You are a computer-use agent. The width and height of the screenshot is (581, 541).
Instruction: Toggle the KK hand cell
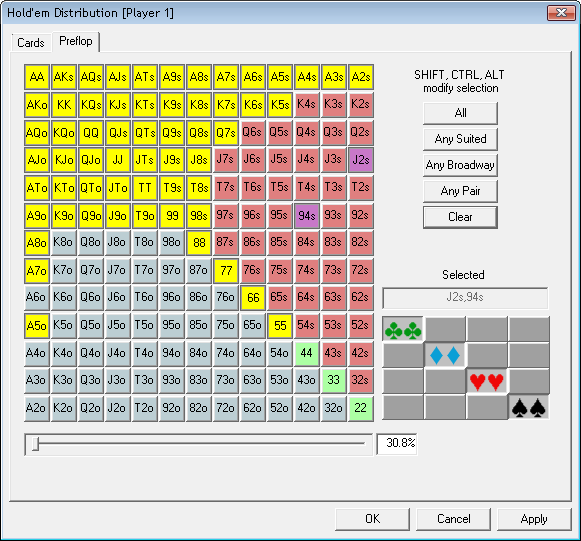[x=64, y=105]
